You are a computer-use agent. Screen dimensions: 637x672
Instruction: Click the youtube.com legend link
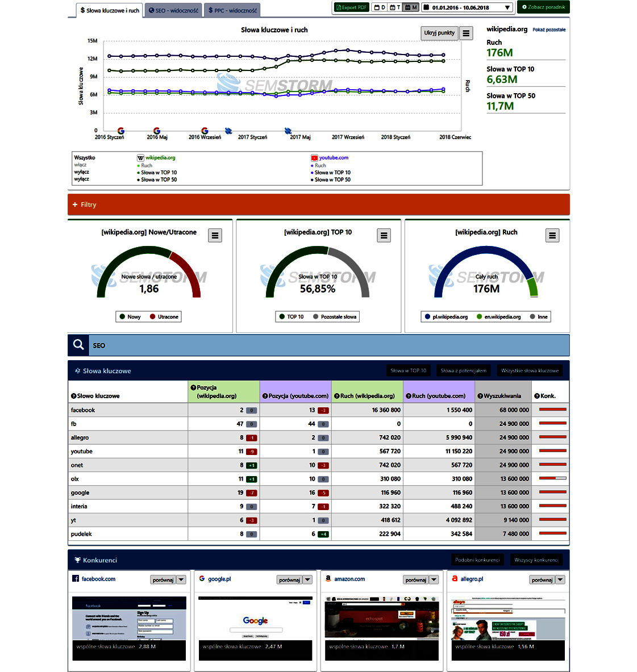[334, 158]
